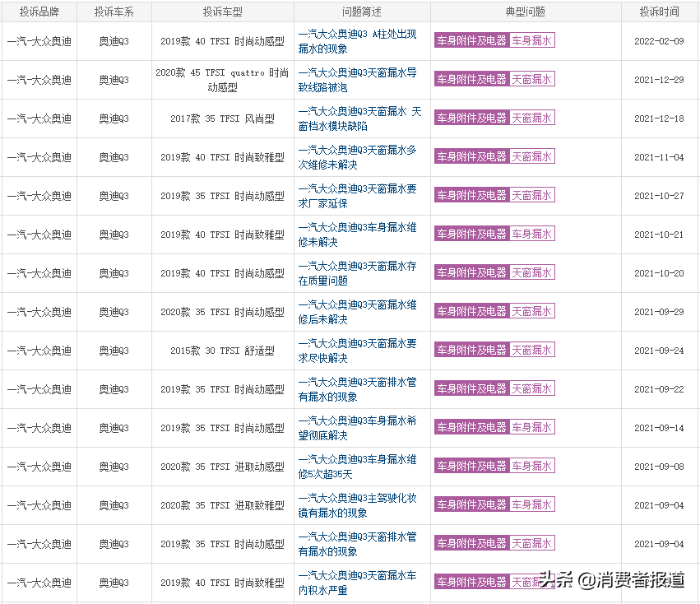Select the 车身漏水 tag in the 2021-10-21 row
The width and height of the screenshot is (700, 604).
(531, 234)
